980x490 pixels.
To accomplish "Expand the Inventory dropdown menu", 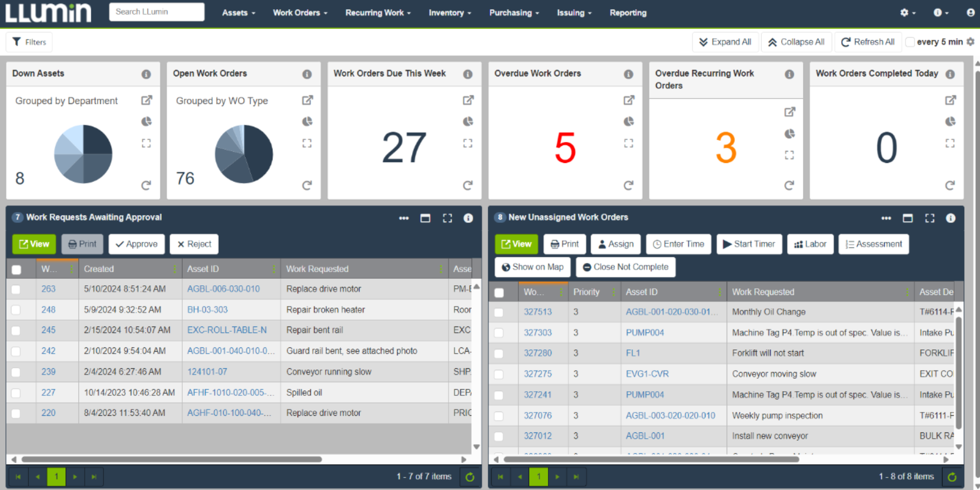I will (450, 13).
